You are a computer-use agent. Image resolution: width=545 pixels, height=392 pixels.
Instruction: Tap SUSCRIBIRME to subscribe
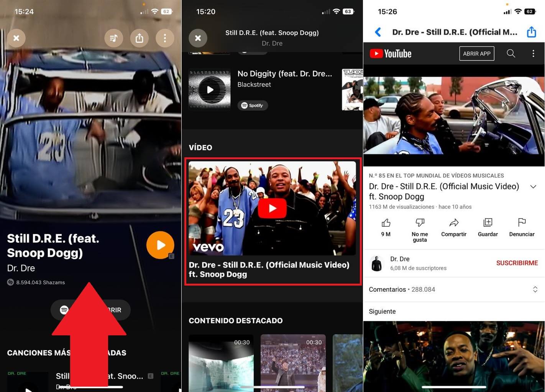click(x=517, y=263)
